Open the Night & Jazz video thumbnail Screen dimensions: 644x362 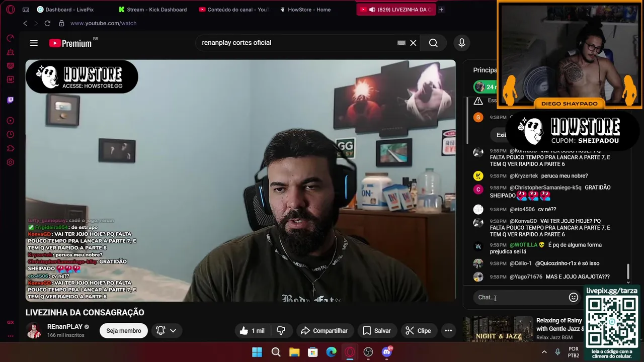498,329
